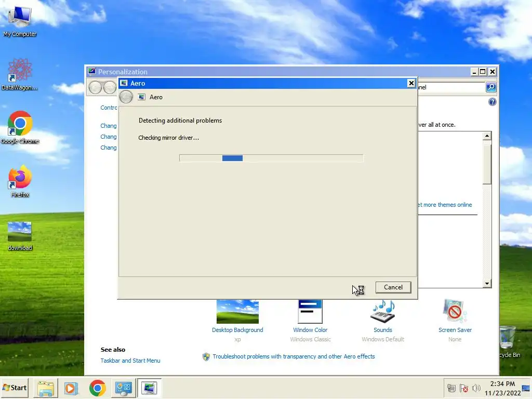The height and width of the screenshot is (399, 532).
Task: Click the back arrow in the Aero dialog
Action: (x=126, y=97)
